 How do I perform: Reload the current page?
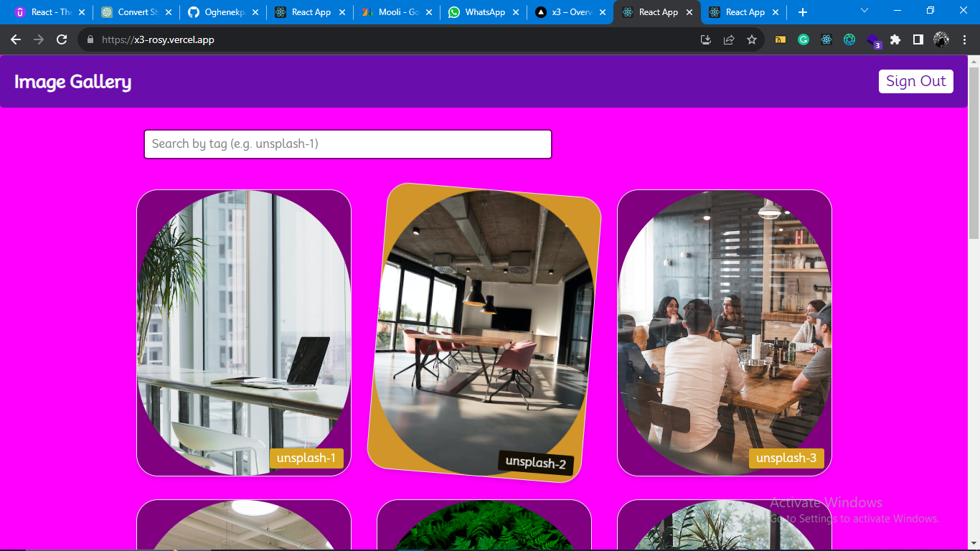pyautogui.click(x=62, y=40)
